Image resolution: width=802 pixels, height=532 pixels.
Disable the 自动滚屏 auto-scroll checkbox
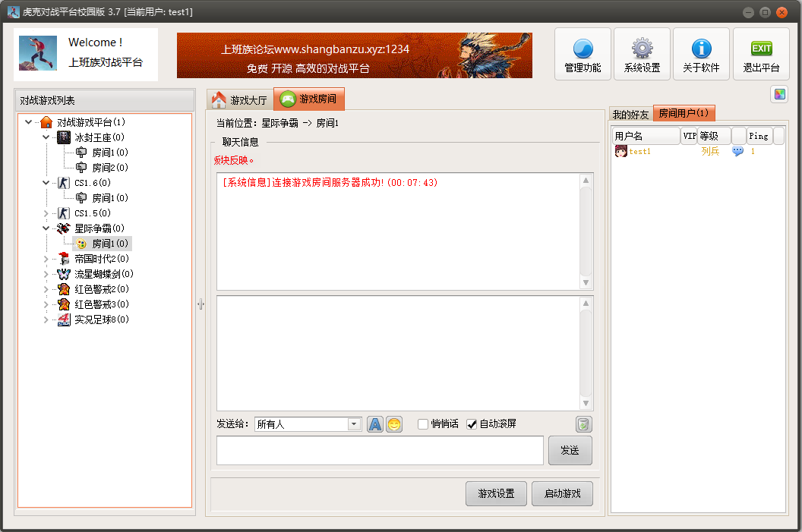(472, 424)
